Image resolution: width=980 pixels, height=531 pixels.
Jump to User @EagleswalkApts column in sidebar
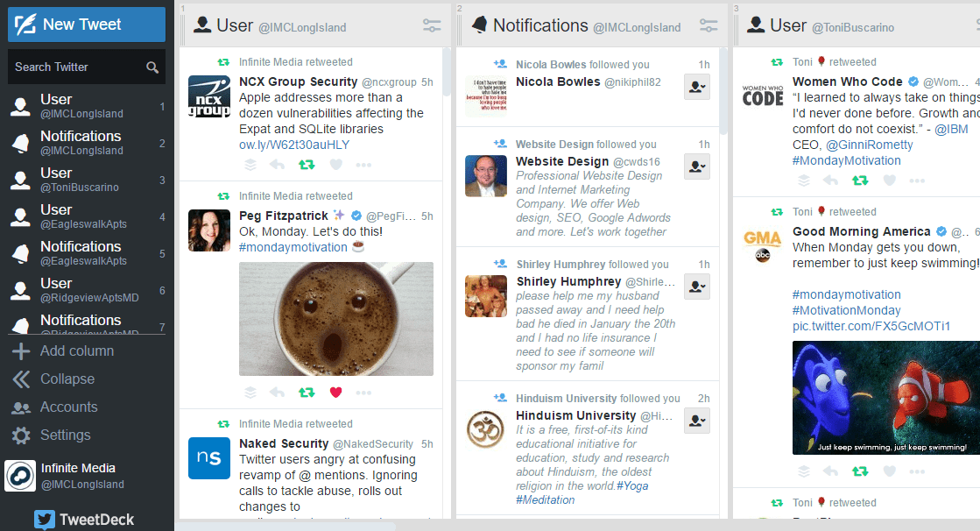(86, 216)
